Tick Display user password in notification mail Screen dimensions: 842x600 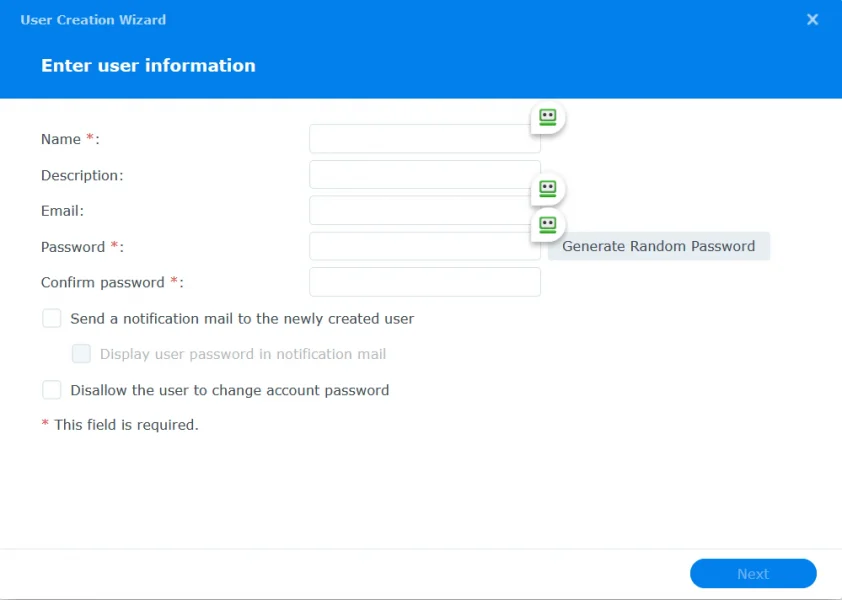click(x=81, y=354)
